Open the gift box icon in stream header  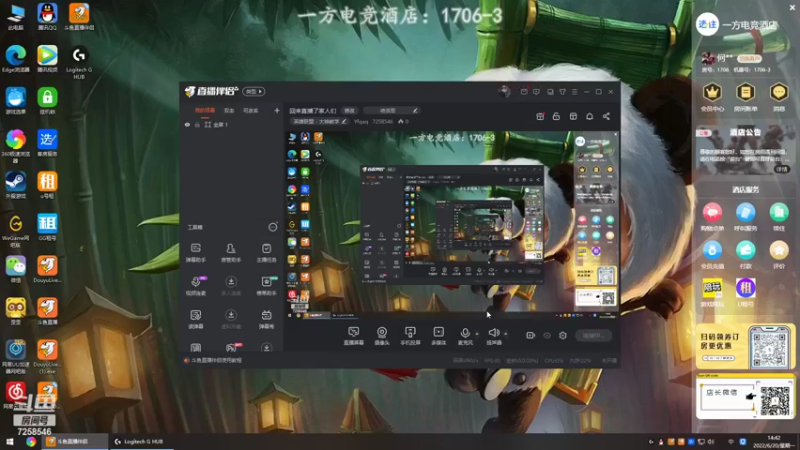click(540, 116)
